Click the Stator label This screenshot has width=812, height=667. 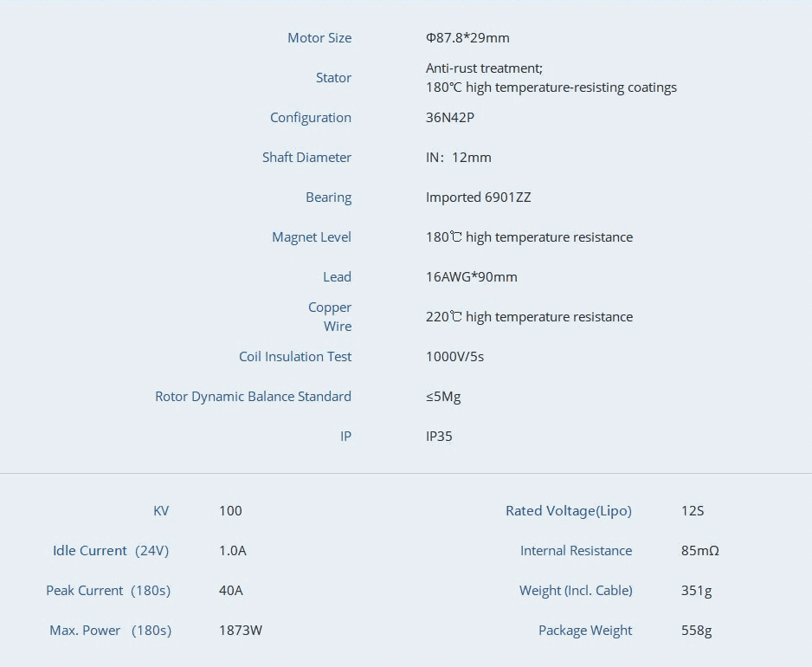333,78
